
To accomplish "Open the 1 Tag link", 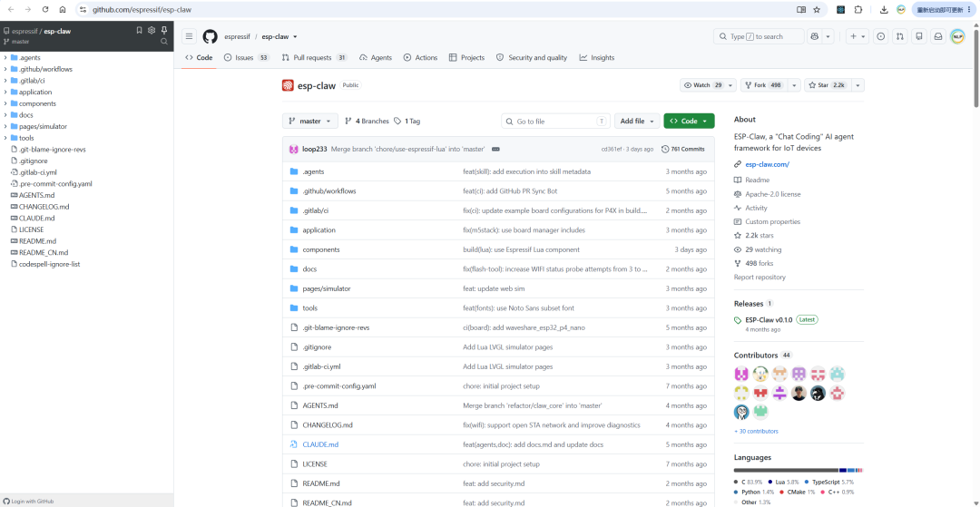I will [x=407, y=122].
